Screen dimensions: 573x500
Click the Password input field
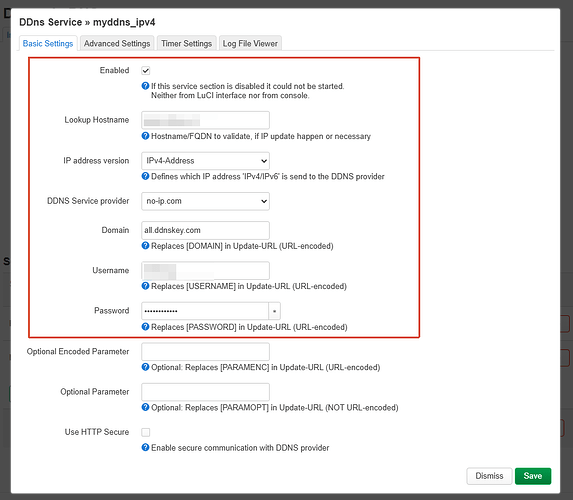[x=205, y=311]
